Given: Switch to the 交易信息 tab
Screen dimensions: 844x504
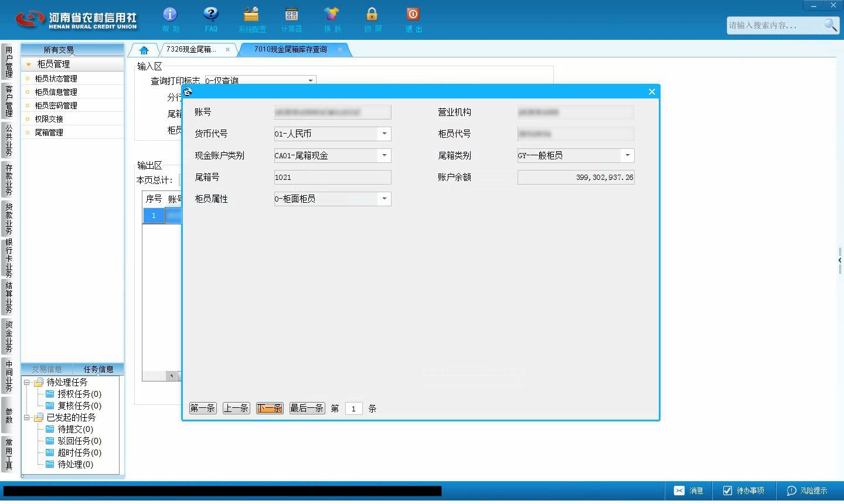Looking at the screenshot, I should [x=46, y=369].
